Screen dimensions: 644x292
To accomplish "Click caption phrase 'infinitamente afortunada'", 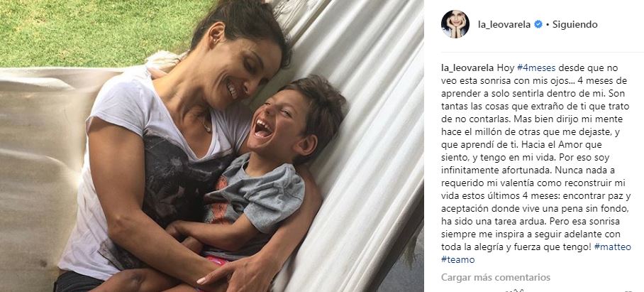I will coord(489,171).
